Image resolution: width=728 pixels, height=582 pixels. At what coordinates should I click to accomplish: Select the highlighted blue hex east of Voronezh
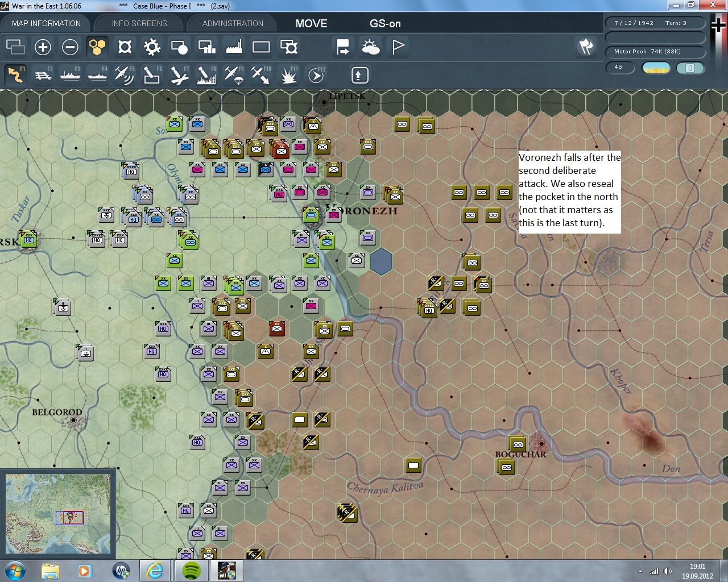[x=380, y=261]
